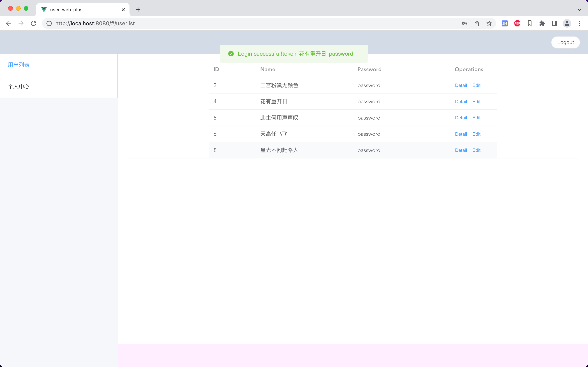The height and width of the screenshot is (367, 588).
Task: Click the ID cell 3
Action: (x=215, y=86)
